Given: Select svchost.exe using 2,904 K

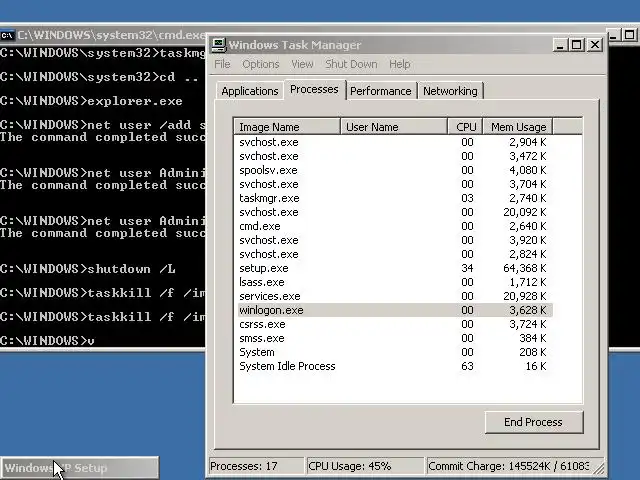Looking at the screenshot, I should pyautogui.click(x=395, y=142).
